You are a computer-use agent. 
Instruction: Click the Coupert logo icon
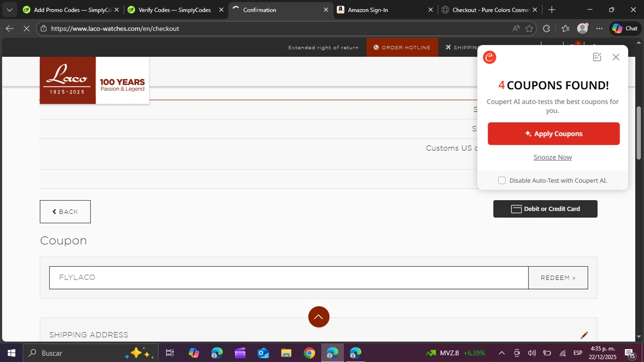[489, 57]
